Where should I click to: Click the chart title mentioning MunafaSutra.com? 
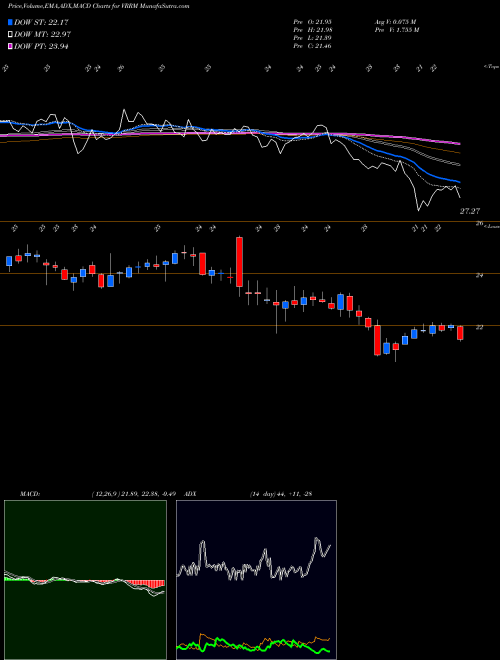coord(98,6)
